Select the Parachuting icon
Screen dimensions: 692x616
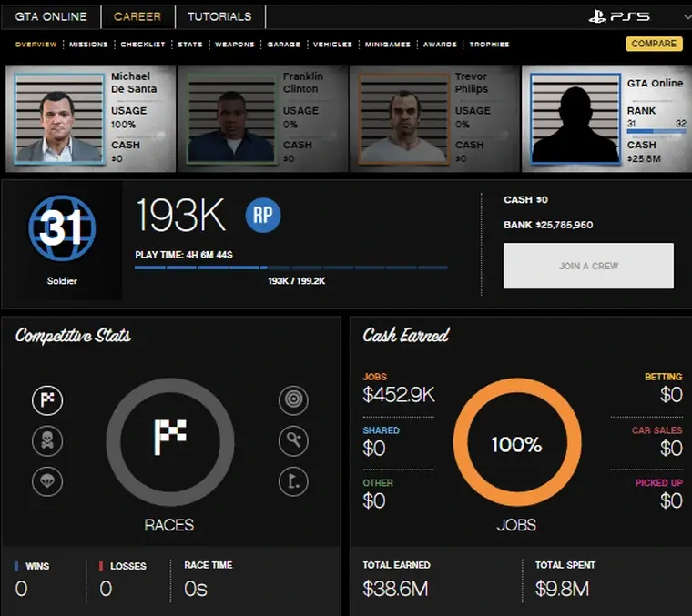click(47, 481)
